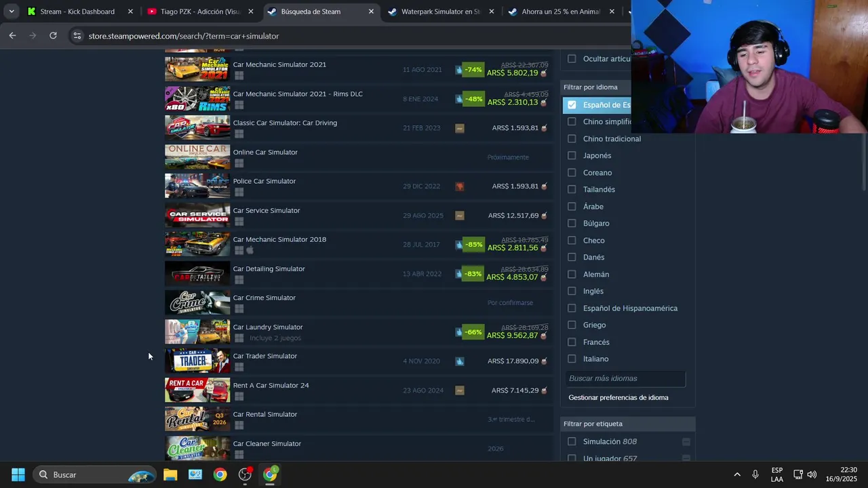Collapse the Filtrar por etiqueta section

[629, 424]
